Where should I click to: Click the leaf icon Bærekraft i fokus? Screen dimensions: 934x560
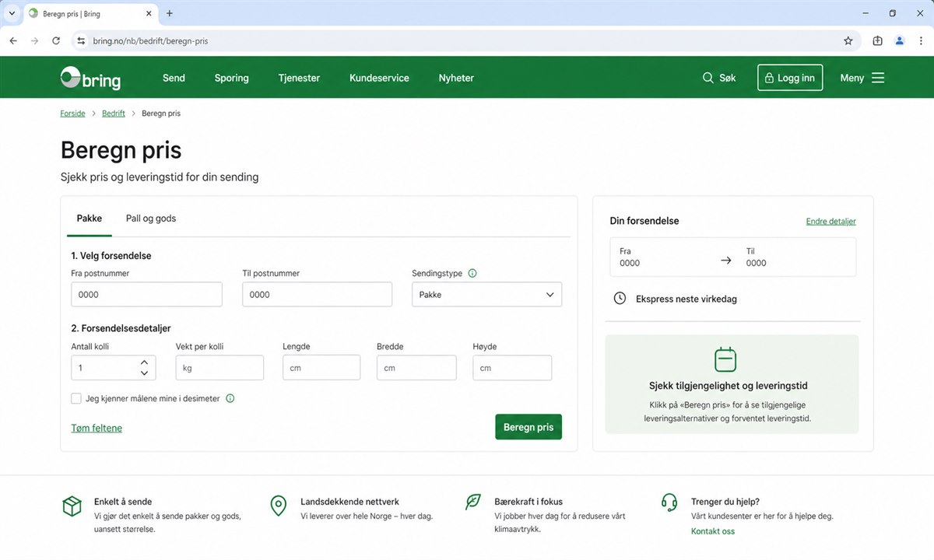pos(472,502)
